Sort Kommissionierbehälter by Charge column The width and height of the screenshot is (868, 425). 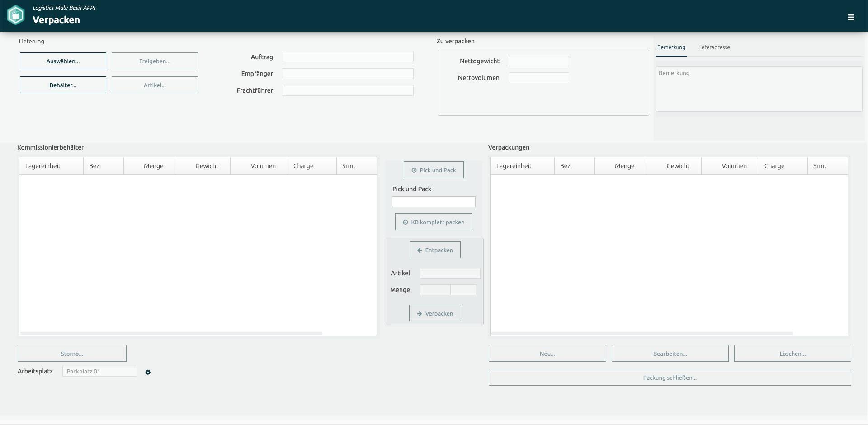[312, 166]
